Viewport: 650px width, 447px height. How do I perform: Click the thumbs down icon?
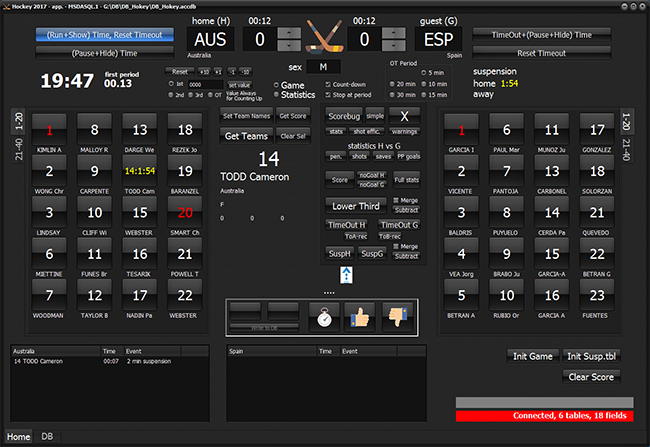397,317
